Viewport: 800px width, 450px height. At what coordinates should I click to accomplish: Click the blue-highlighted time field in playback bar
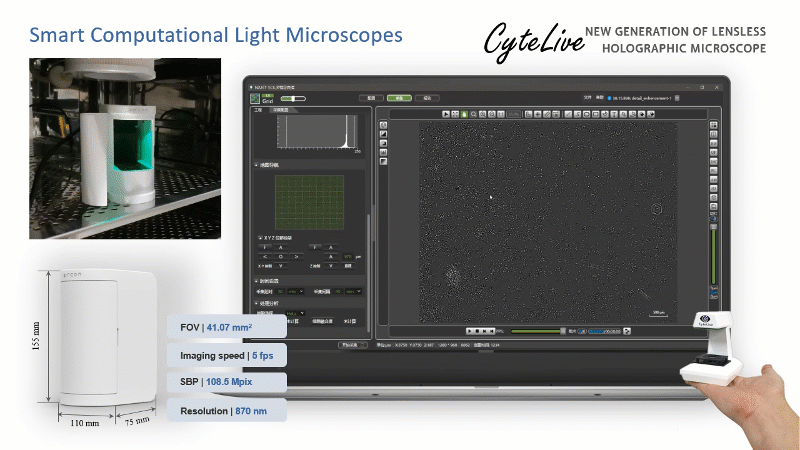point(605,331)
